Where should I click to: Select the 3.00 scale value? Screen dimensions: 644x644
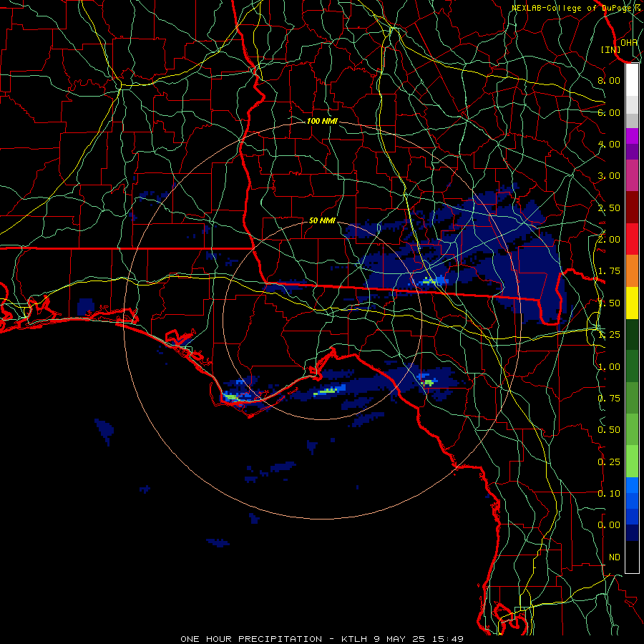609,176
